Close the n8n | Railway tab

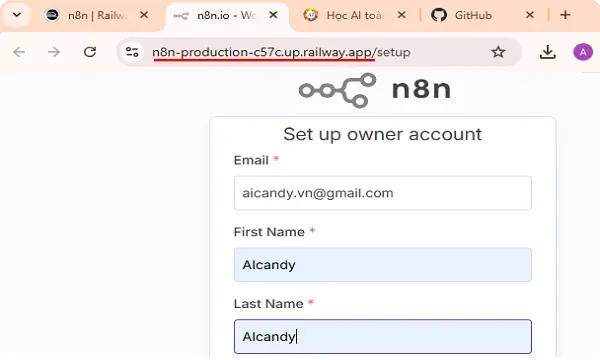pos(144,15)
